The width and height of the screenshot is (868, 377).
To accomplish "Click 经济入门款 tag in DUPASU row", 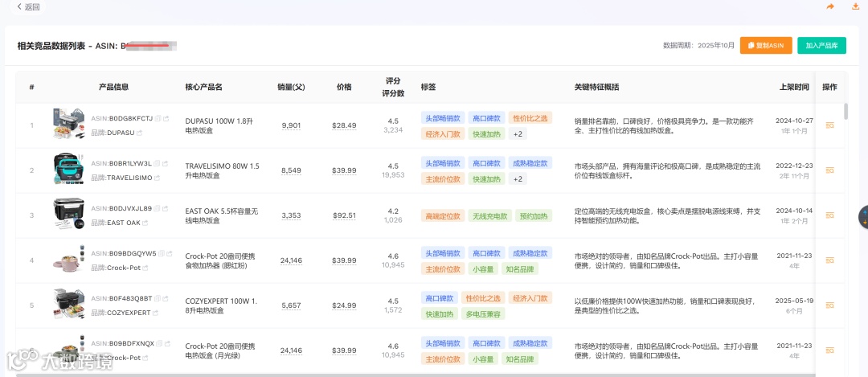I will coord(443,134).
